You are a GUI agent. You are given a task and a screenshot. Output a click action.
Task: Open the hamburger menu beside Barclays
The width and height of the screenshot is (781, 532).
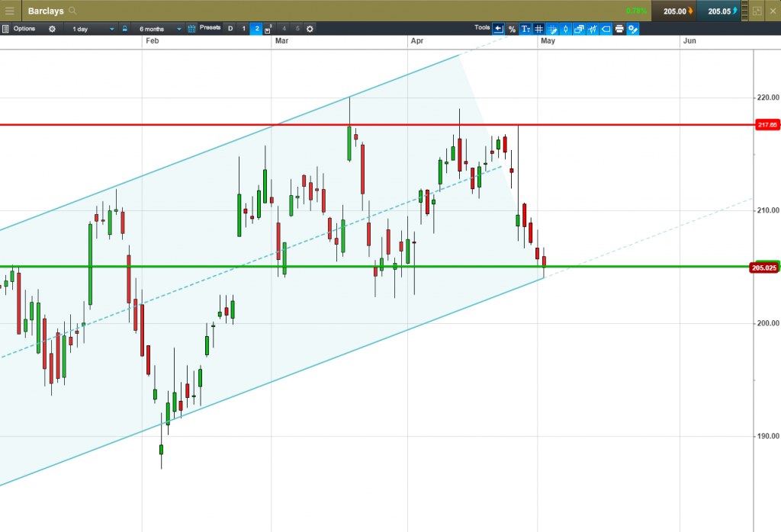pos(10,11)
